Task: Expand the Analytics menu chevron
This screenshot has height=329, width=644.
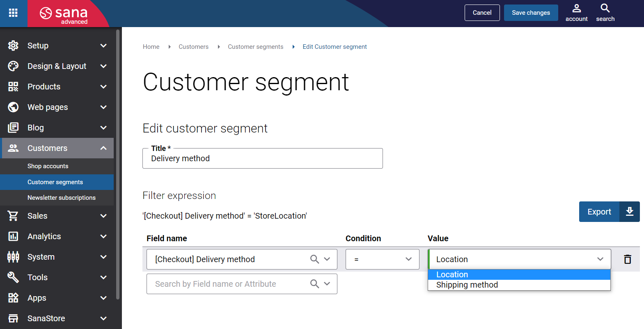Action: pos(103,236)
